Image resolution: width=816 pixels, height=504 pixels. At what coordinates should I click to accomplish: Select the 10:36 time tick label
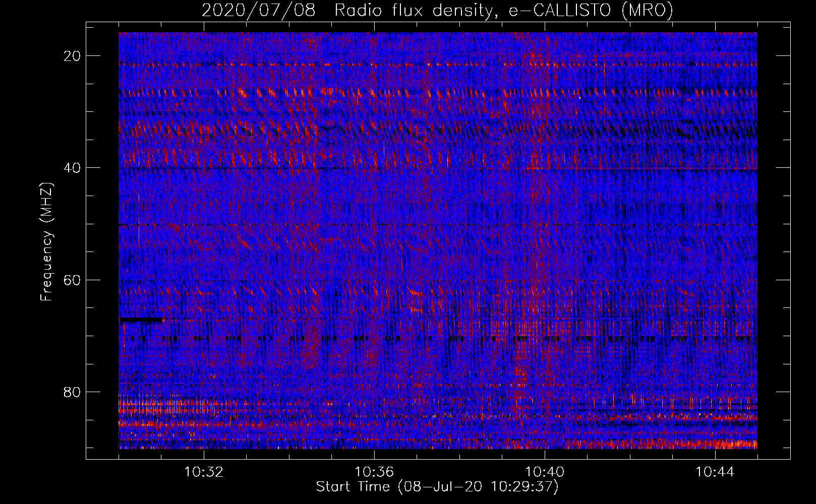point(374,472)
